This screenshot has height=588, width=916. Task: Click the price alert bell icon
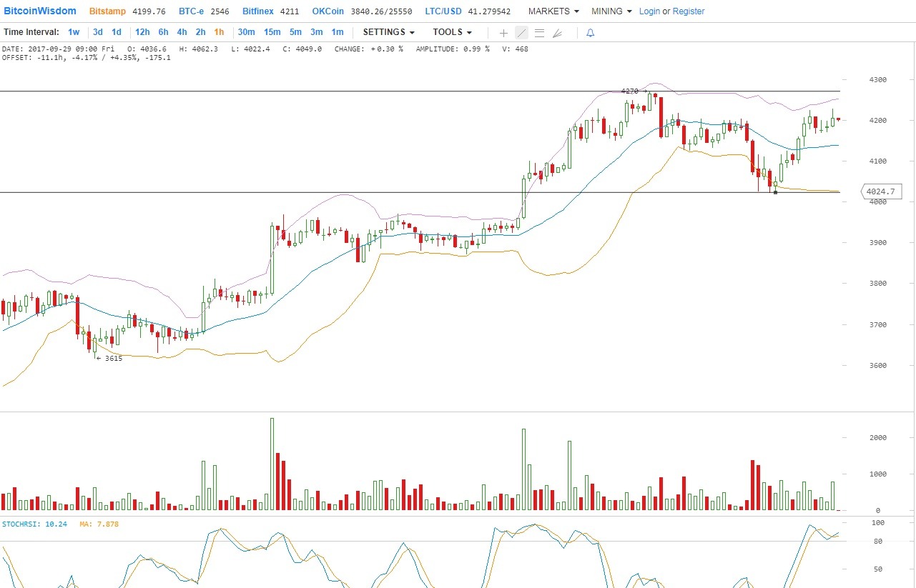click(590, 33)
